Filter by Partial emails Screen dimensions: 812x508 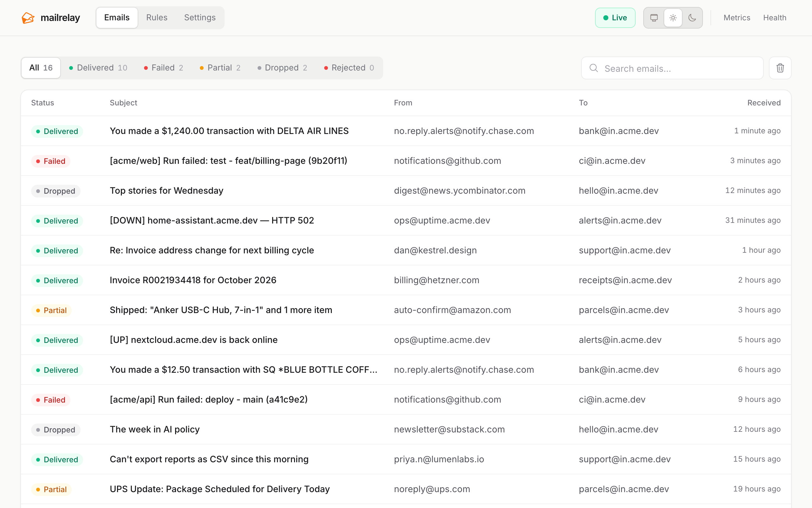[220, 68]
